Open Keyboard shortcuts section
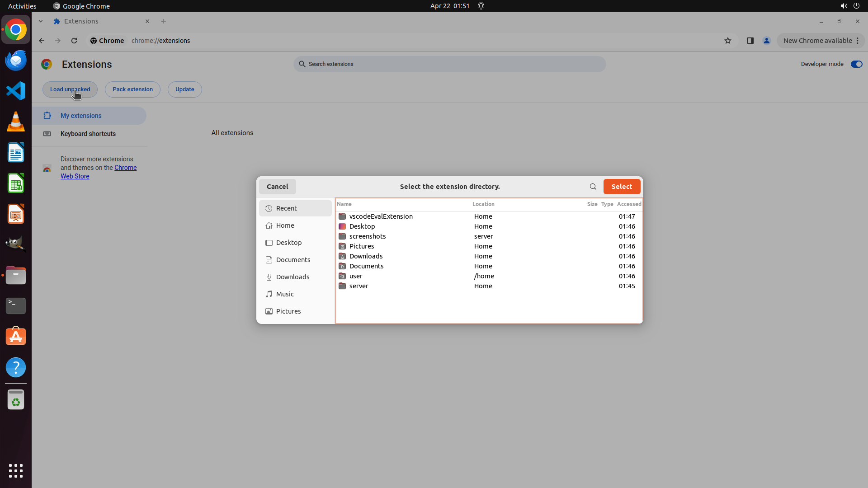Viewport: 868px width, 488px height. click(88, 134)
